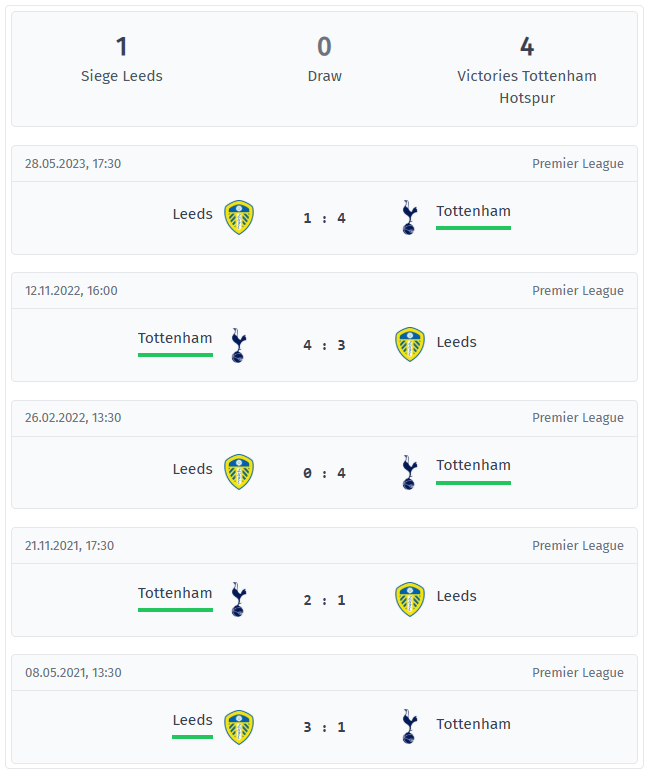Viewport: 648px width, 774px height.
Task: Click the 3 : 1 score of the 08.05.2021 match
Action: click(324, 727)
